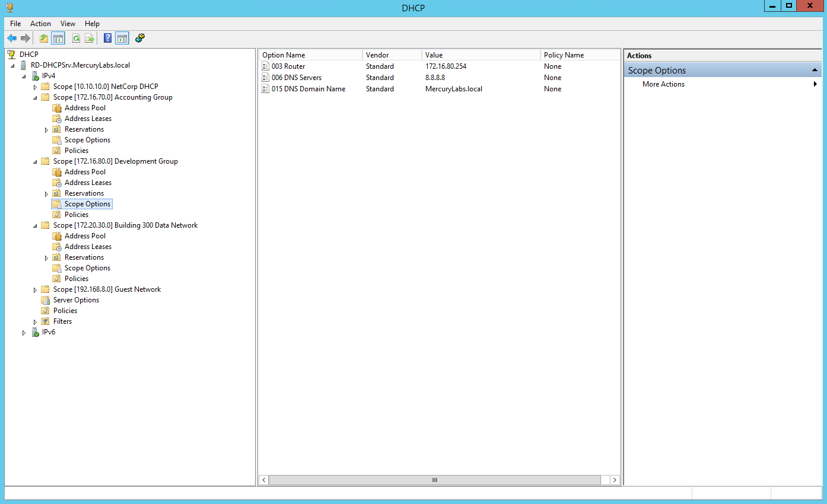This screenshot has width=827, height=504.
Task: Expand the IPv6 node
Action: 24,333
